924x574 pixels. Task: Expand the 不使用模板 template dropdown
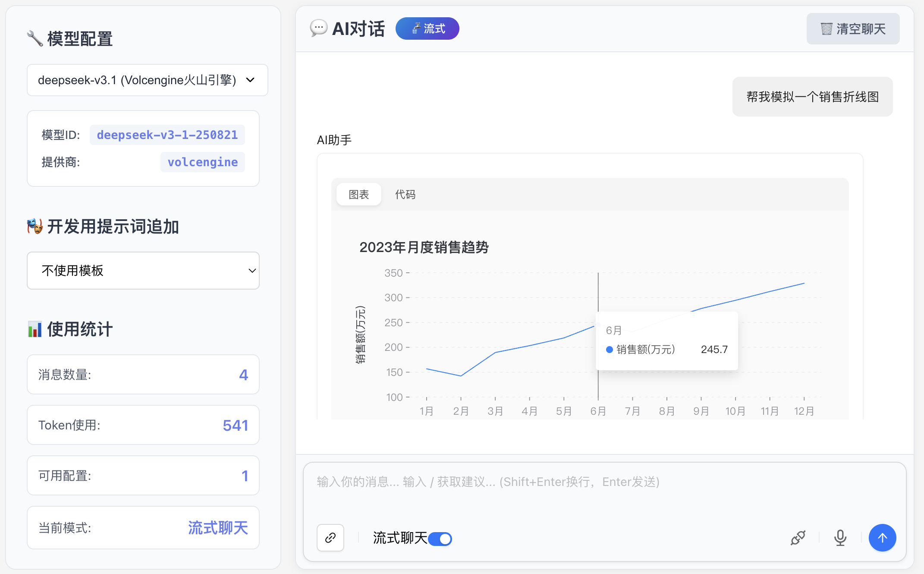pos(143,271)
